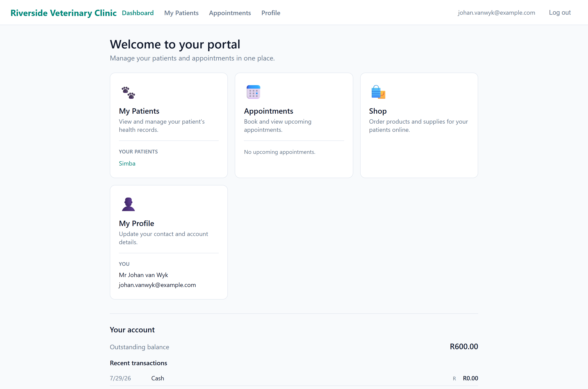Click 'Book and view upcoming appointments' description
The width and height of the screenshot is (588, 389).
pos(278,126)
